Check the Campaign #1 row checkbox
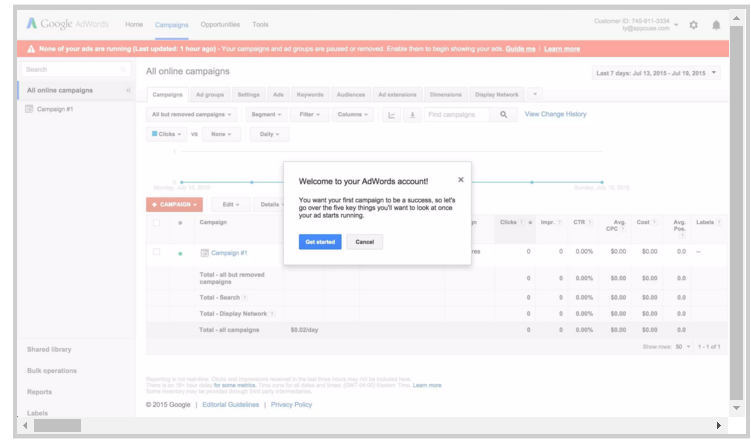The width and height of the screenshot is (751, 440). pyautogui.click(x=156, y=252)
